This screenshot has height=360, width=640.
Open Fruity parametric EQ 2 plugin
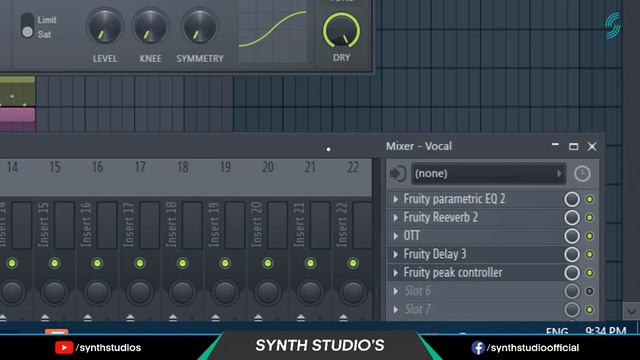(454, 199)
